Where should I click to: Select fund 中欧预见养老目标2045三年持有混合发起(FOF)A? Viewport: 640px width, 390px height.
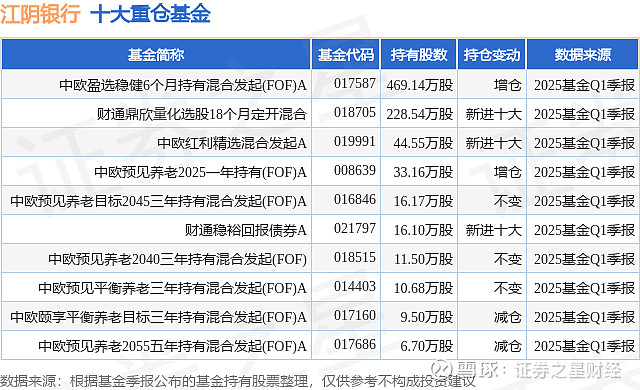click(x=158, y=201)
